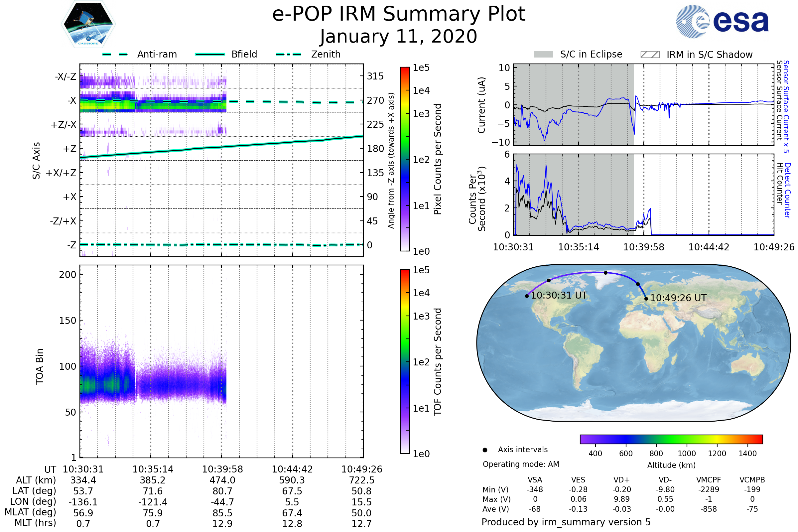Click the Anti-ram dashed line legend marker

click(115, 54)
